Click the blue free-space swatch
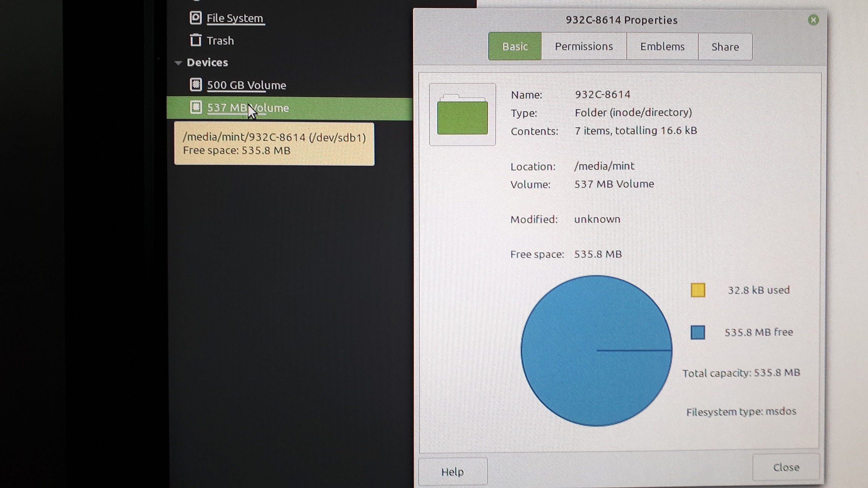Screen dimensions: 868x488 pyautogui.click(x=698, y=332)
